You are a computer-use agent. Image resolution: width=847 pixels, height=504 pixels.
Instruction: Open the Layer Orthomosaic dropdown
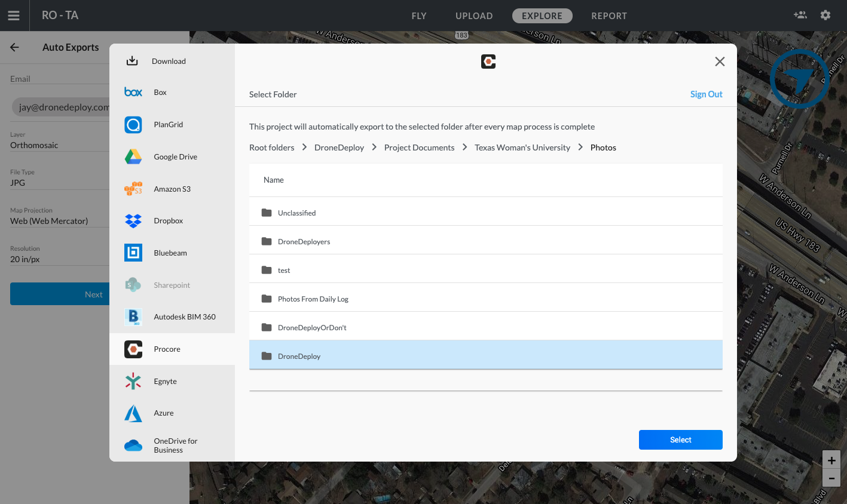tap(60, 145)
